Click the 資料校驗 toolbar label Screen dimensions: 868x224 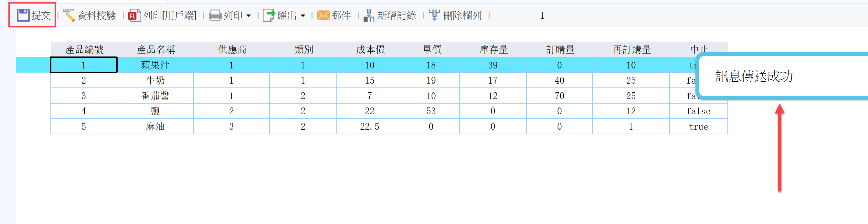tap(97, 15)
